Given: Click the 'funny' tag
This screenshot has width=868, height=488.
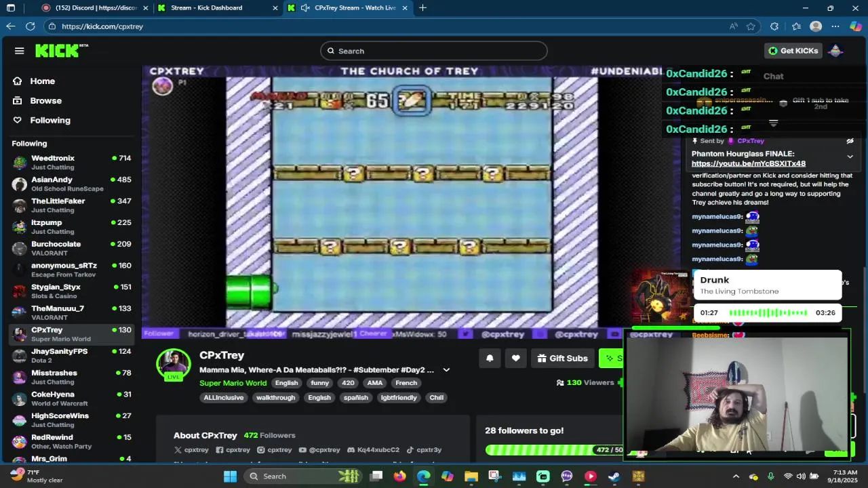Looking at the screenshot, I should 319,383.
